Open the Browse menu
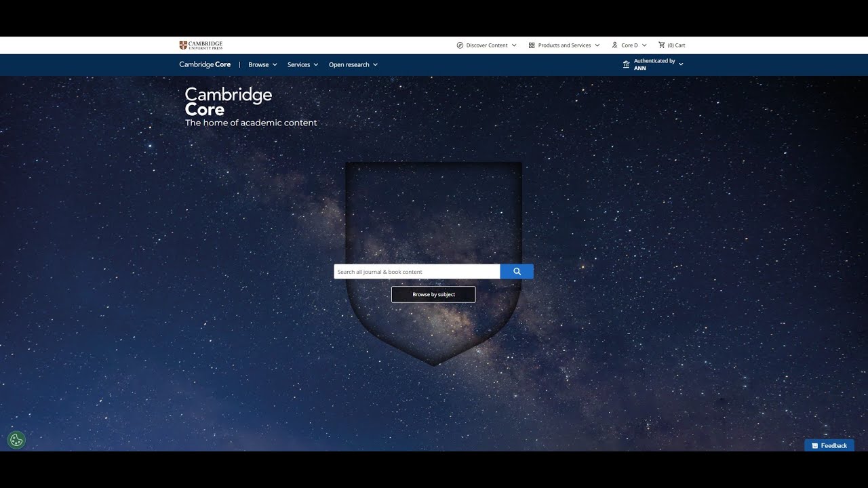868x488 pixels. tap(263, 65)
